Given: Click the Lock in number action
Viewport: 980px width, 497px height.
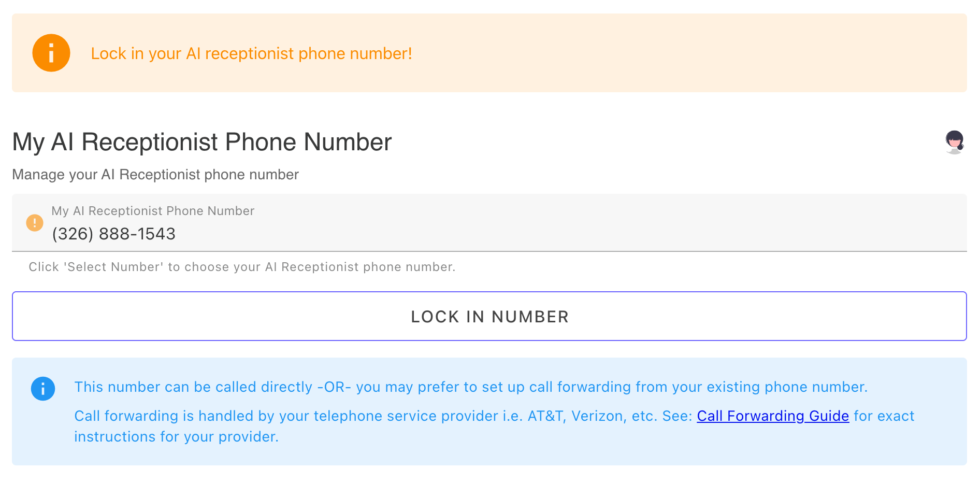Looking at the screenshot, I should 489,316.
